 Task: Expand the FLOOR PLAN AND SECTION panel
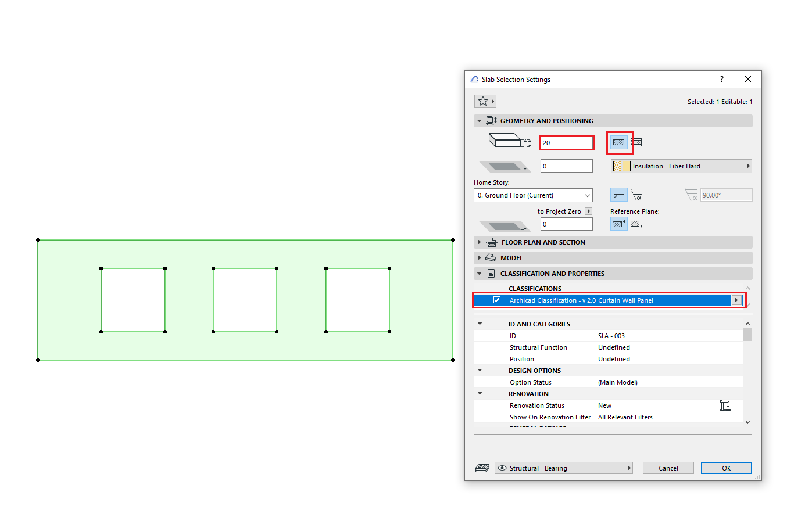pos(478,242)
